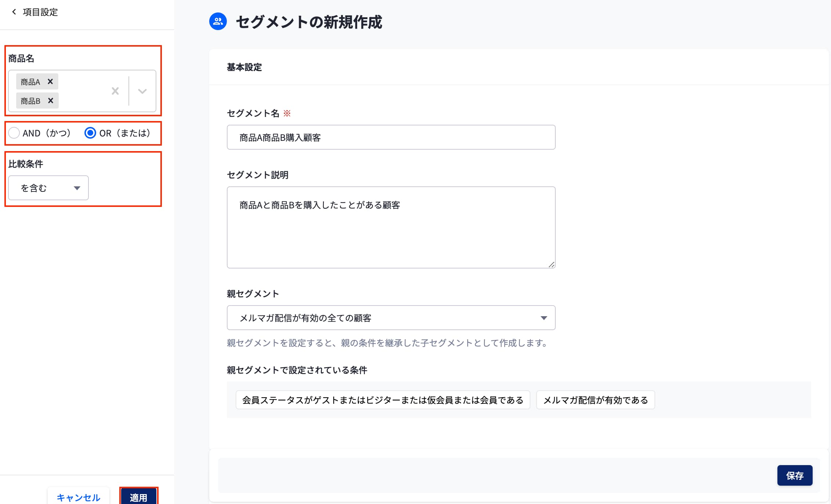This screenshot has height=504, width=831.
Task: Open the 比較条件 を含む dropdown
Action: pos(48,188)
